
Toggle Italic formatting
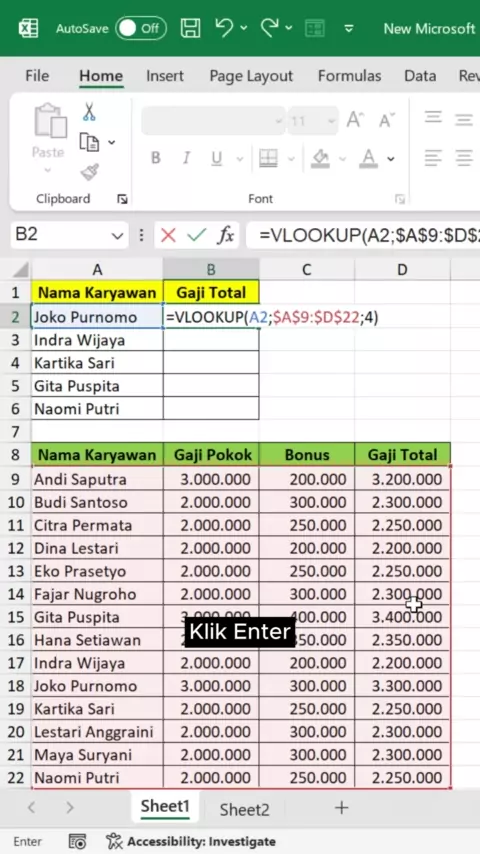click(186, 158)
